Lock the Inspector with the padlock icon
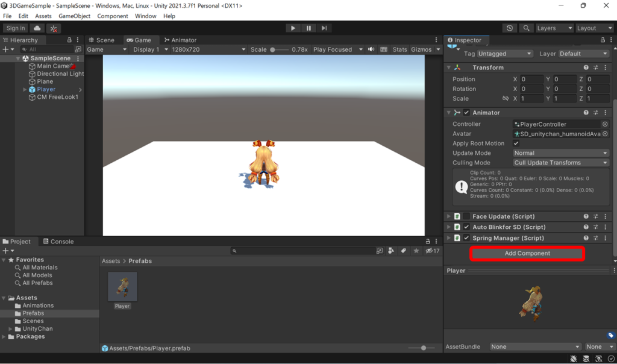Screen dimensions: 617x364 603,40
